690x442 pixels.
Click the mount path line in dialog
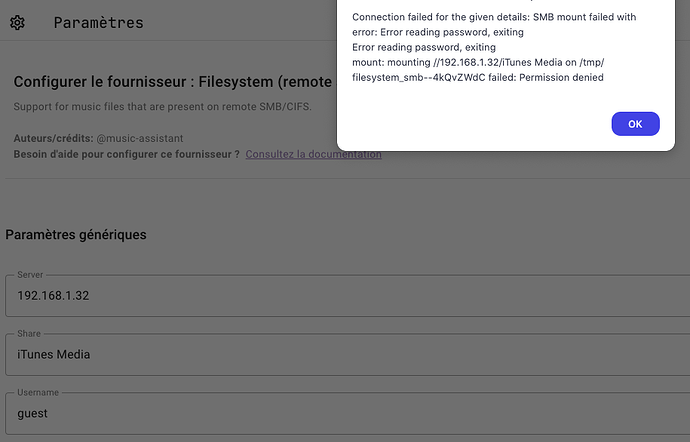coord(478,63)
